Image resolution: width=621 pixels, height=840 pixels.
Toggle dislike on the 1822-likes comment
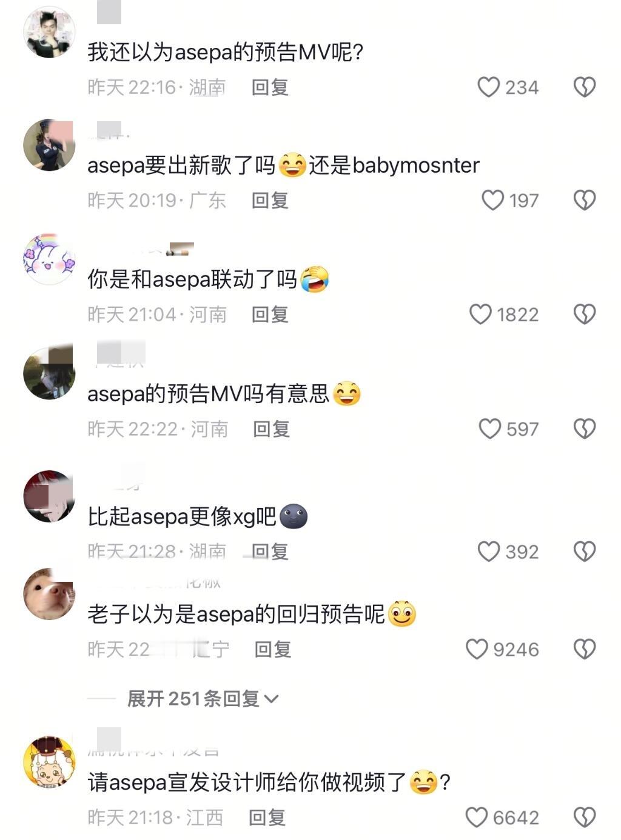pos(585,314)
